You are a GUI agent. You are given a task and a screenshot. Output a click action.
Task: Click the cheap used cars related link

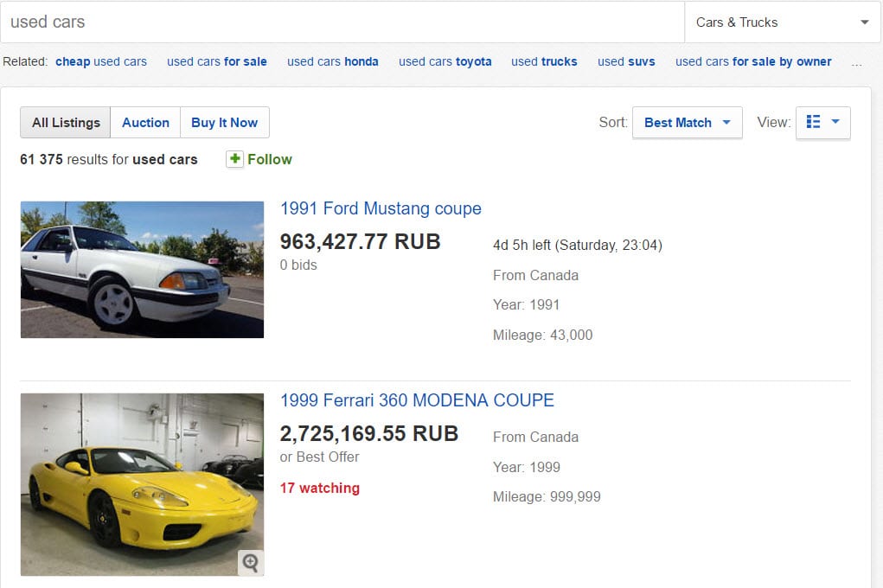[101, 61]
